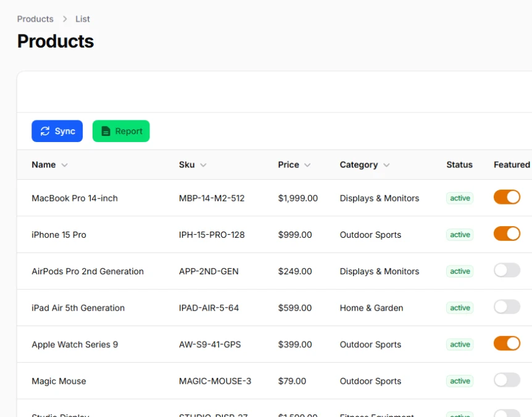Generate a Report with the green button
The height and width of the screenshot is (417, 532).
(121, 131)
